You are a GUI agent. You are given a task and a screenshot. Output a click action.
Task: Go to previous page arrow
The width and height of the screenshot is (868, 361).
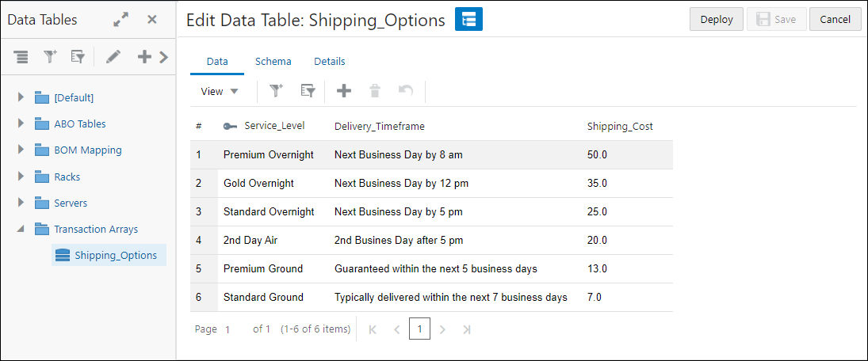click(x=396, y=329)
